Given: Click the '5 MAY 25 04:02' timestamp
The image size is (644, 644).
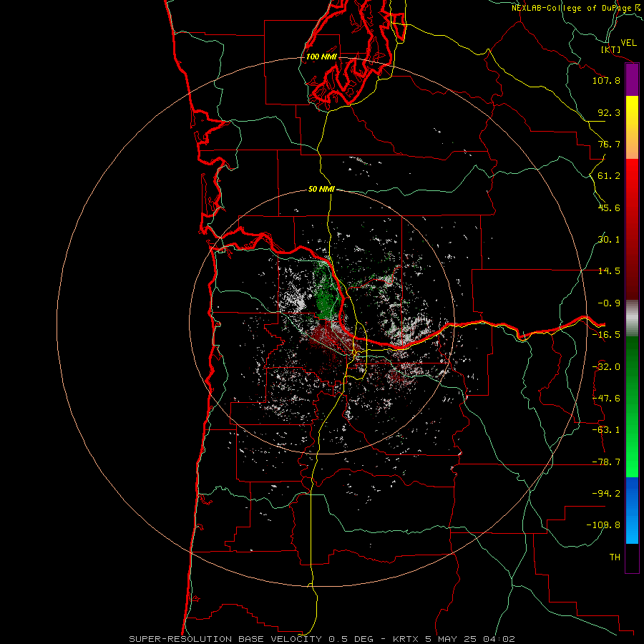Looking at the screenshot, I should pyautogui.click(x=472, y=639).
